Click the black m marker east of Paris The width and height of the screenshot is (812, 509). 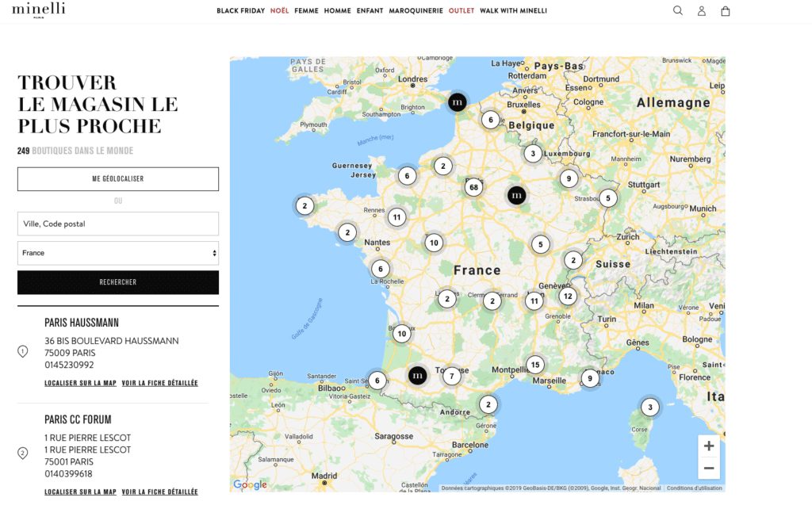point(516,195)
